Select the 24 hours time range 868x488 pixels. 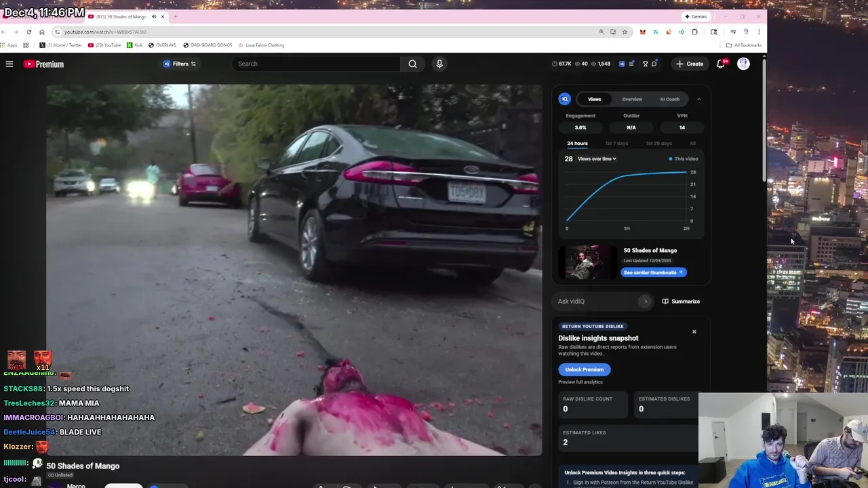[577, 144]
